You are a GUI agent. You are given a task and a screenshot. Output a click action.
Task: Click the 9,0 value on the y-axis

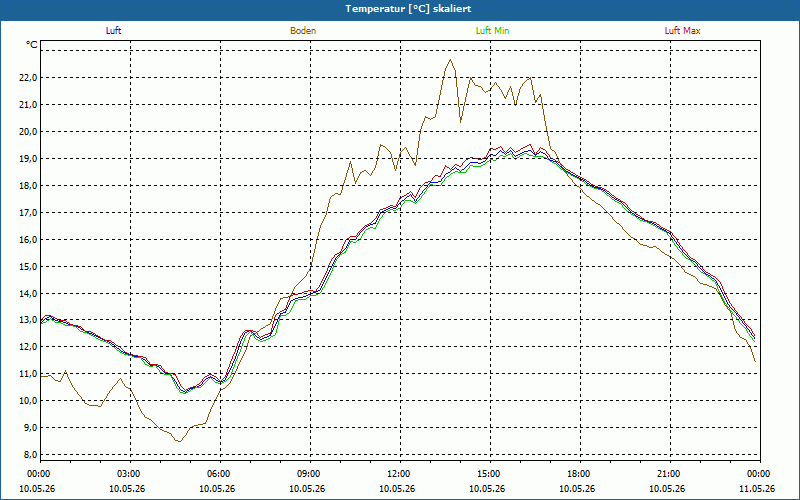[30, 428]
